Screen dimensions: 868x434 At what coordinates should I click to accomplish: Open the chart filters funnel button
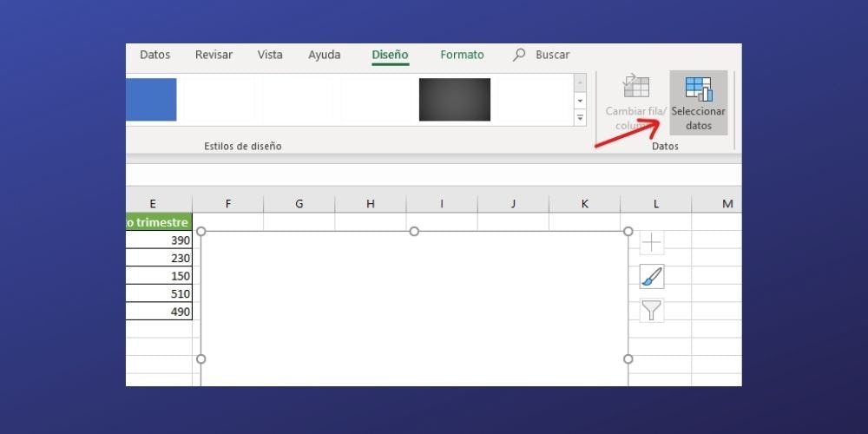coord(652,310)
